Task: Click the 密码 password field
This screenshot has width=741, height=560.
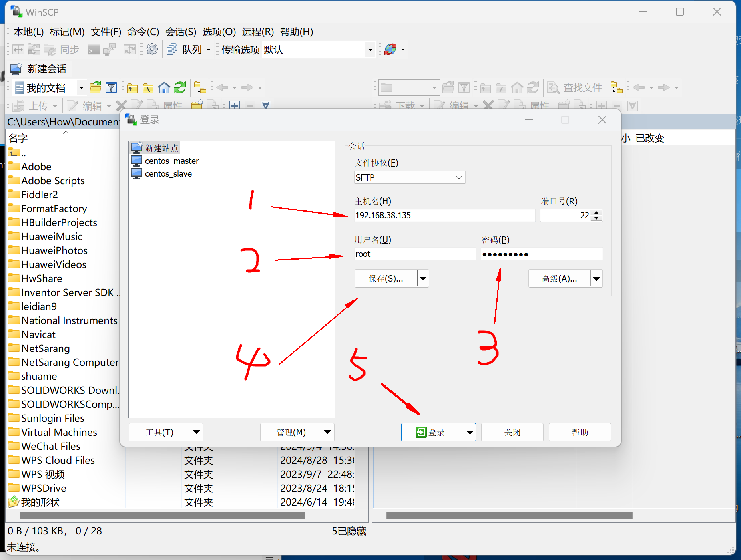Action: [x=542, y=254]
